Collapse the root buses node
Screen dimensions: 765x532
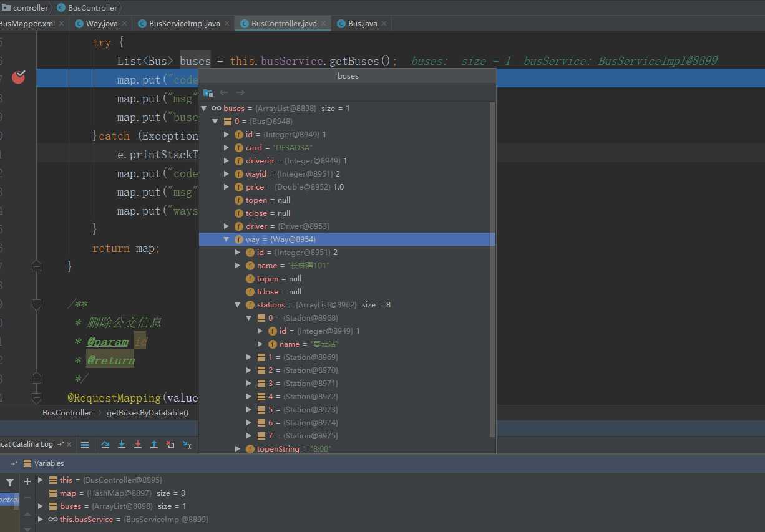click(204, 109)
